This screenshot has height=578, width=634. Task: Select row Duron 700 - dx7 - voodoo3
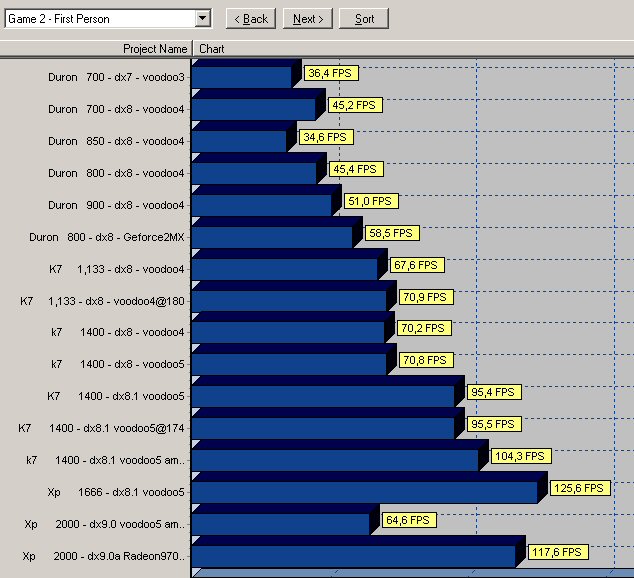pos(116,77)
